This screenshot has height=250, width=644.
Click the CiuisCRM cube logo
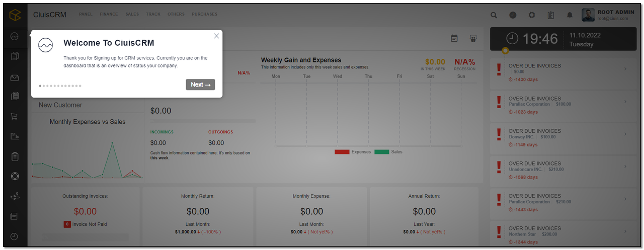[x=15, y=15]
